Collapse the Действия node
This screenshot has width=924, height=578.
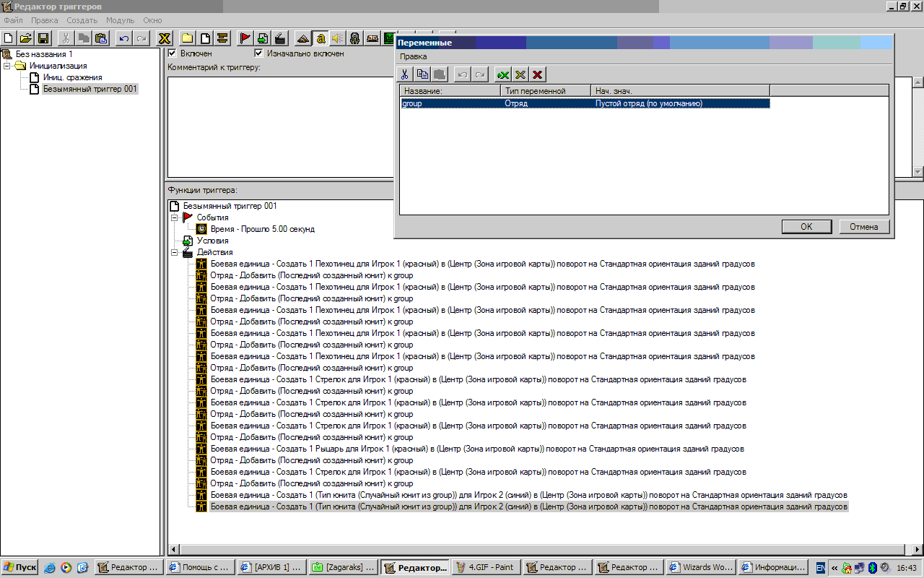[174, 252]
